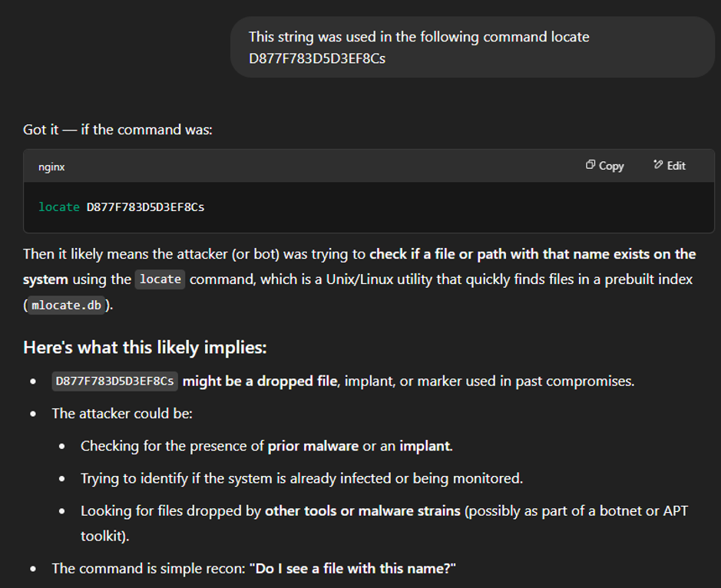Viewport: 721px width, 588px height.
Task: Click the bold word implant
Action: [x=426, y=446]
